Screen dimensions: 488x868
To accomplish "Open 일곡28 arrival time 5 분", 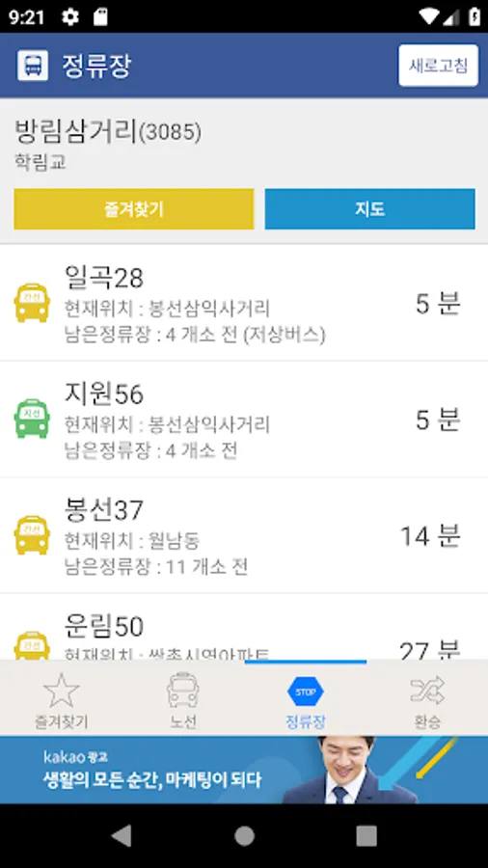I will click(438, 304).
